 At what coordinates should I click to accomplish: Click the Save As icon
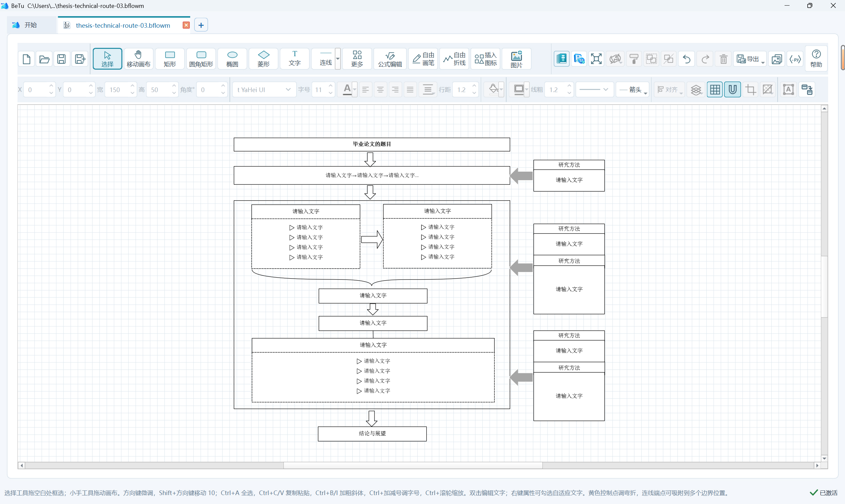click(x=80, y=59)
